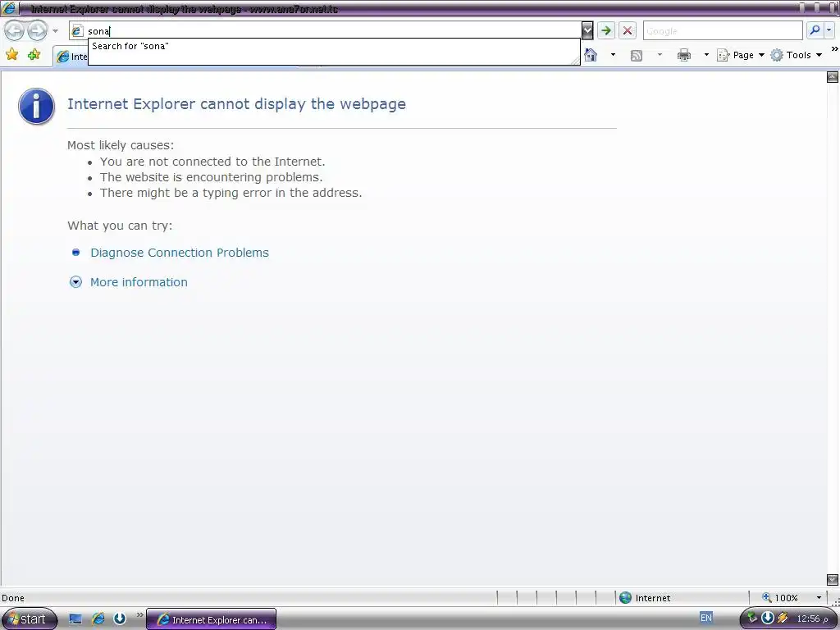Click the 100% zoom level button
The width and height of the screenshot is (840, 630).
coord(780,597)
